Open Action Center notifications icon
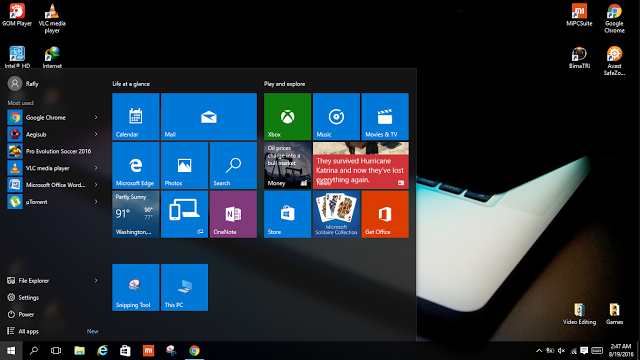 click(x=584, y=351)
